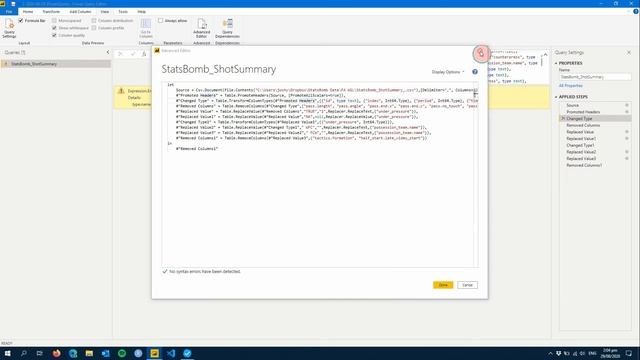Switch to the View ribbon tab
The width and height of the screenshot is (640, 360).
point(105,12)
